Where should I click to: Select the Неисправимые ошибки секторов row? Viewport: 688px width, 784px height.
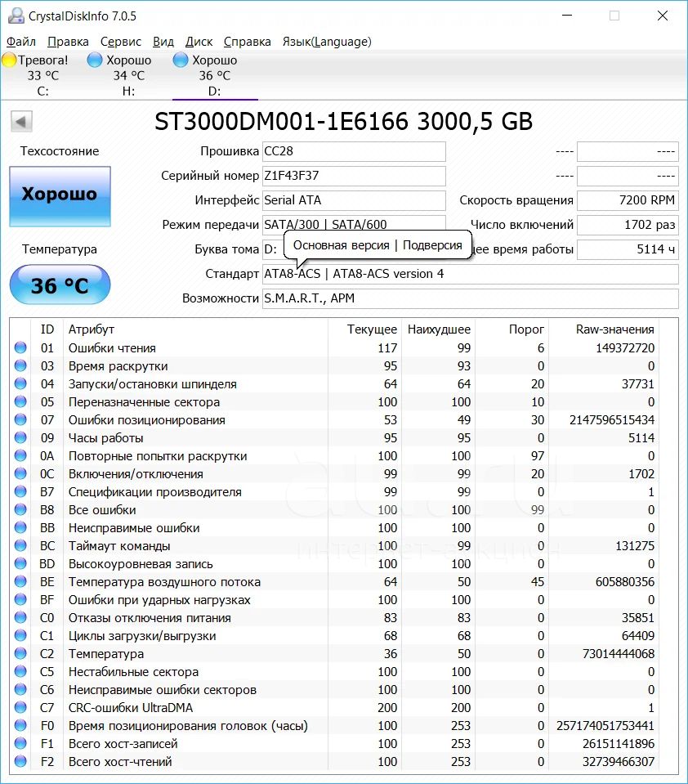333,689
